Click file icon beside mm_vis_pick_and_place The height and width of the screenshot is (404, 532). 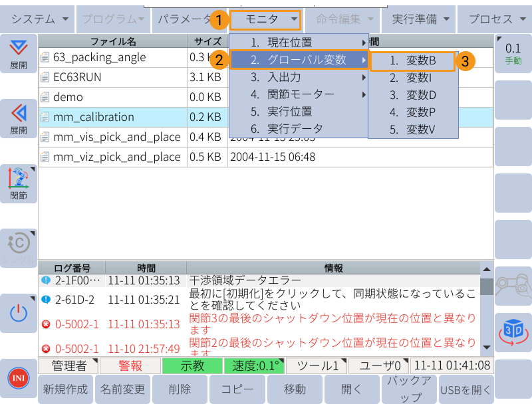tap(45, 138)
